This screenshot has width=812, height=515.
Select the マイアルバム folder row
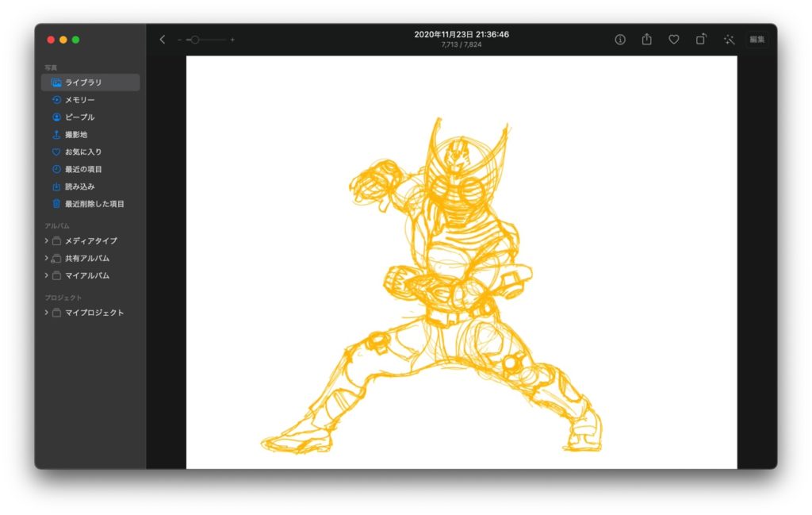click(x=90, y=275)
